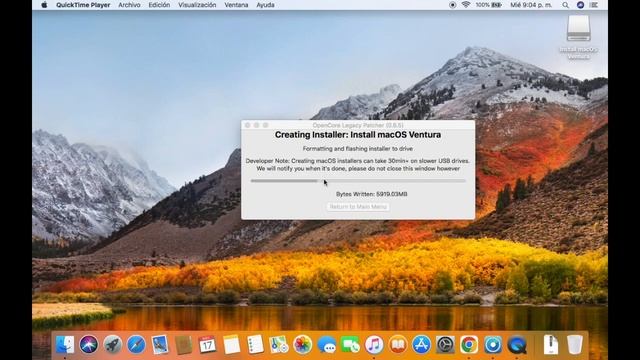The image size is (640, 360).
Task: Open Messages speech bubble icon in dock
Action: tap(327, 345)
